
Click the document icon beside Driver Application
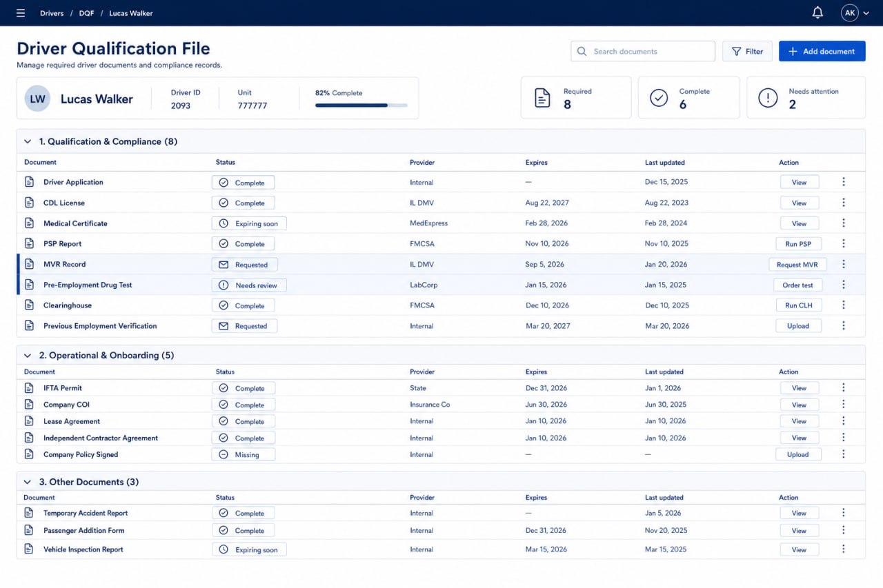(x=29, y=182)
